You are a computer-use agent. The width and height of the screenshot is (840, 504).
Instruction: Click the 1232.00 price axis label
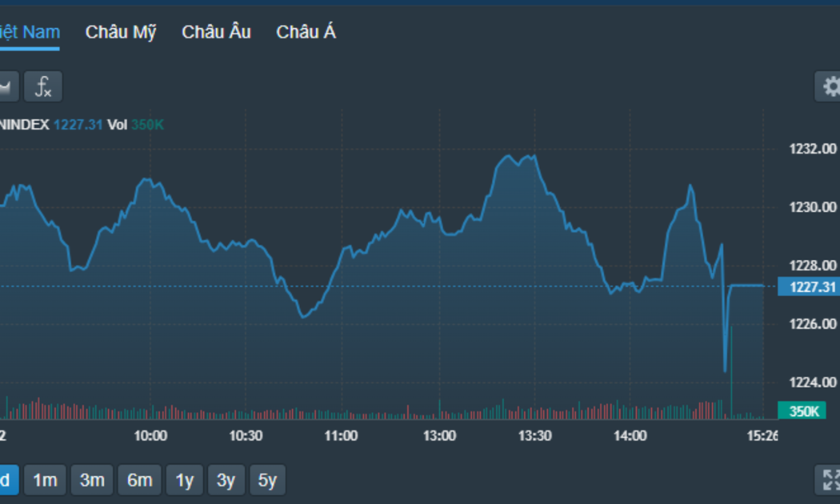[812, 148]
